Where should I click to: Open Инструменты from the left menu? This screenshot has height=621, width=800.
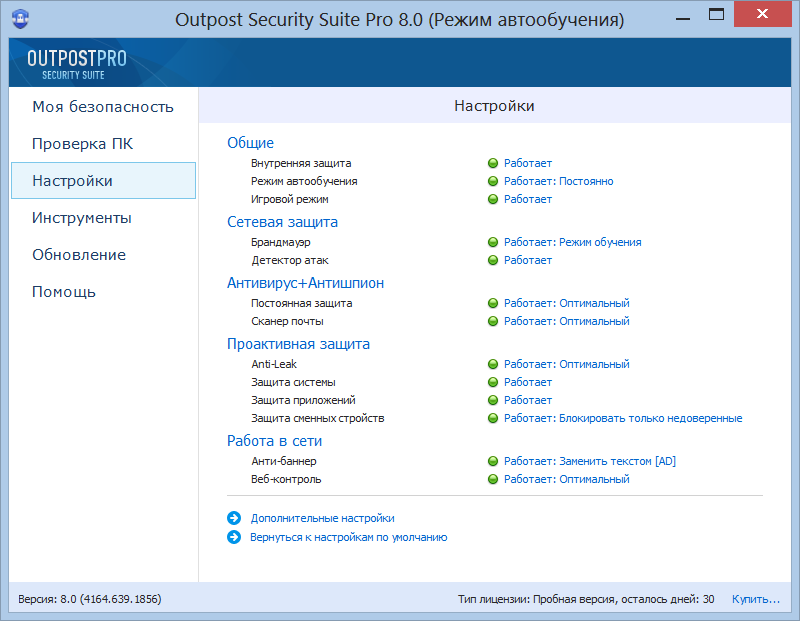82,218
